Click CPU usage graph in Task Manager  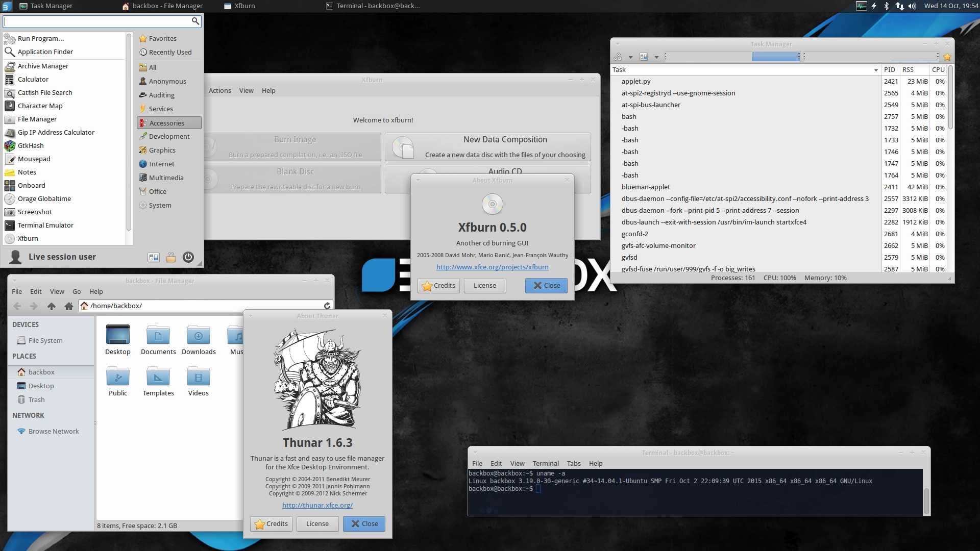733,57
